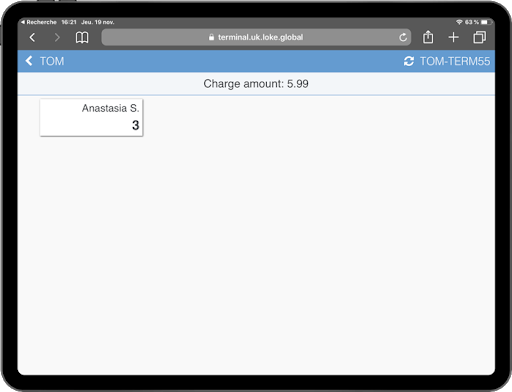Tap Recherche back-to-app status bar link
This screenshot has width=512, height=392.
tap(39, 22)
